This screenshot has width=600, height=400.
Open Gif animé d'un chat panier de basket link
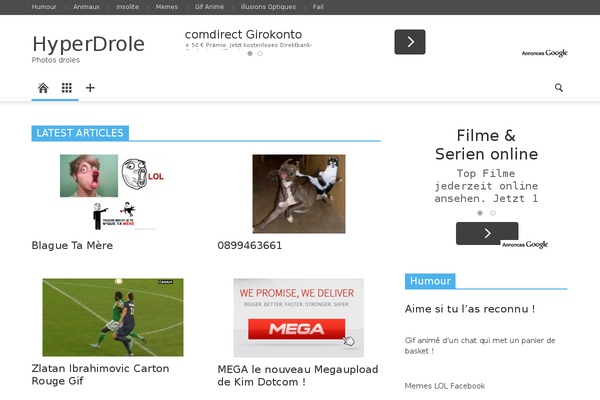coord(480,345)
